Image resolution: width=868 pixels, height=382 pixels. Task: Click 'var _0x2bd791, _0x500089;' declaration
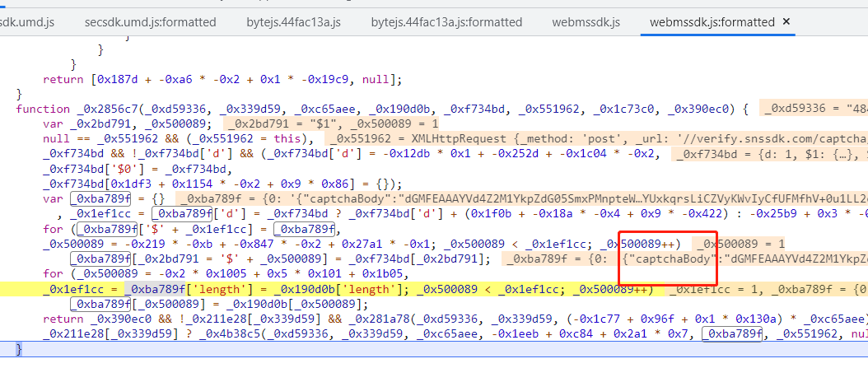(x=128, y=124)
